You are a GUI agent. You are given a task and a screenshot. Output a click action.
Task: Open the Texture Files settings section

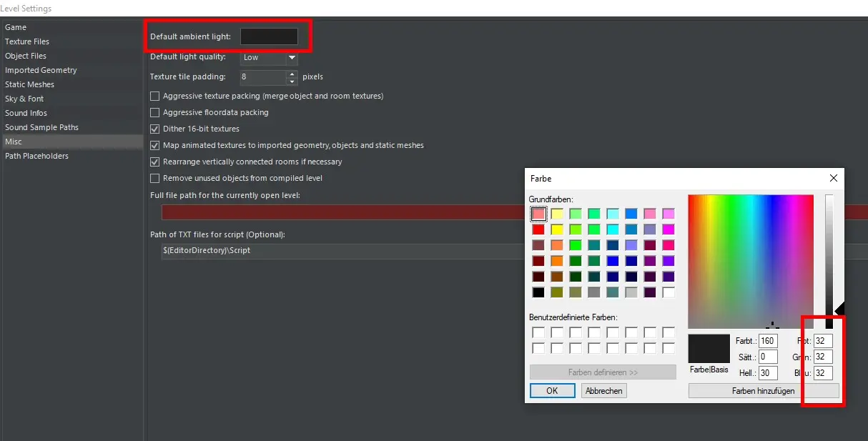(27, 41)
